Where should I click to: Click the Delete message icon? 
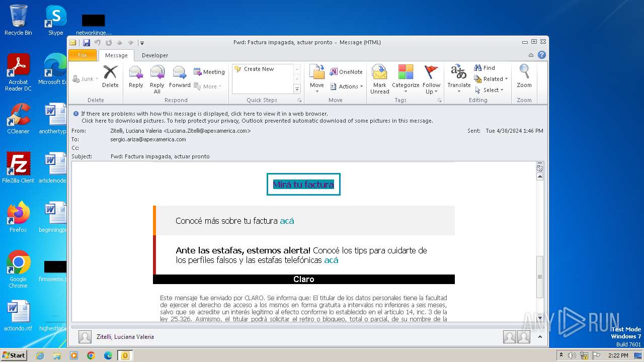[110, 76]
